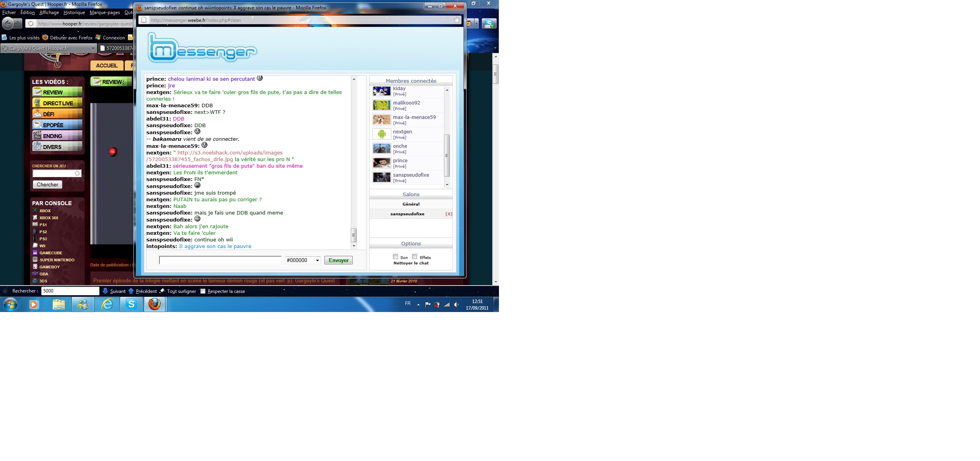Close the sanspseudofixe private room
Image resolution: width=980 pixels, height=461 pixels.
449,214
